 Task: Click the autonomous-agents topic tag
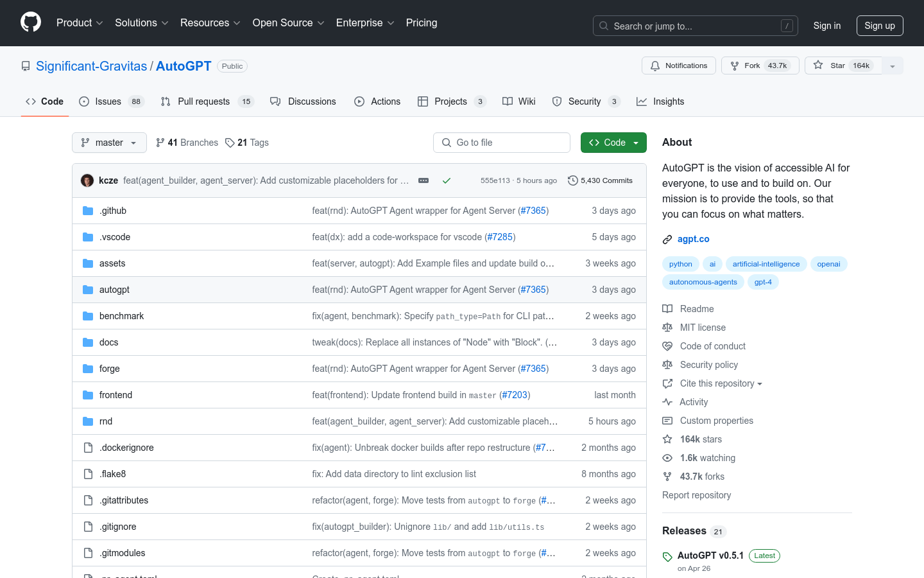click(x=703, y=282)
